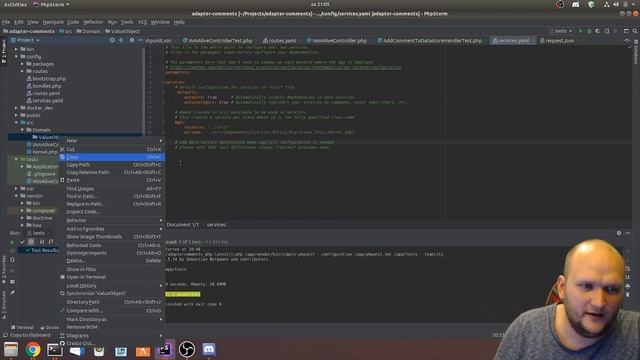Minimize Run panel with its minus icon

click(x=628, y=233)
